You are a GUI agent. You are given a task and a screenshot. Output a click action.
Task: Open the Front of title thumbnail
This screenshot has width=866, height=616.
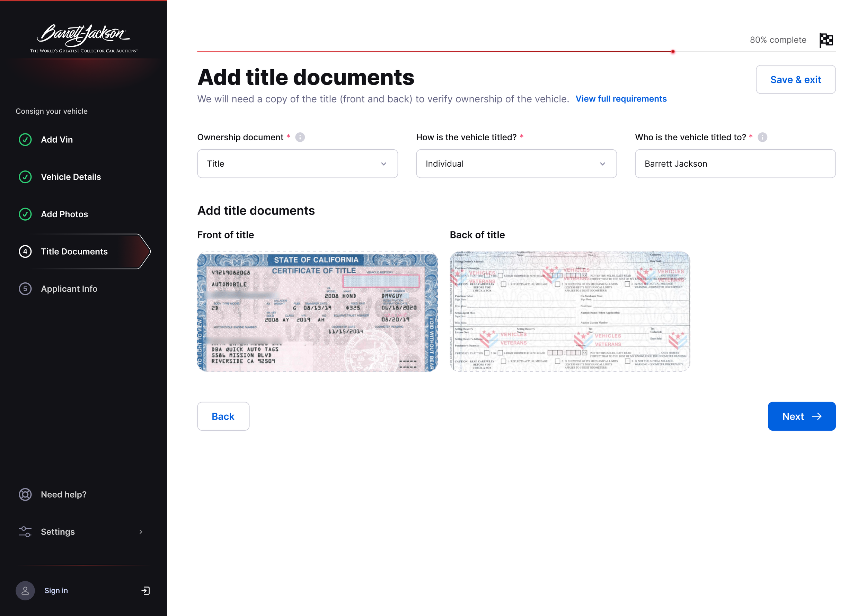click(x=317, y=311)
